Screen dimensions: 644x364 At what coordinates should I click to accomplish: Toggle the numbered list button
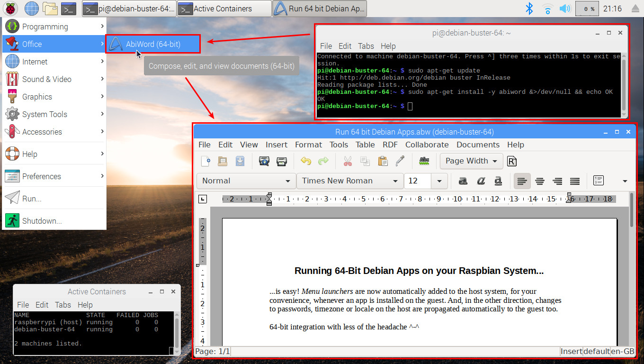pyautogui.click(x=599, y=181)
